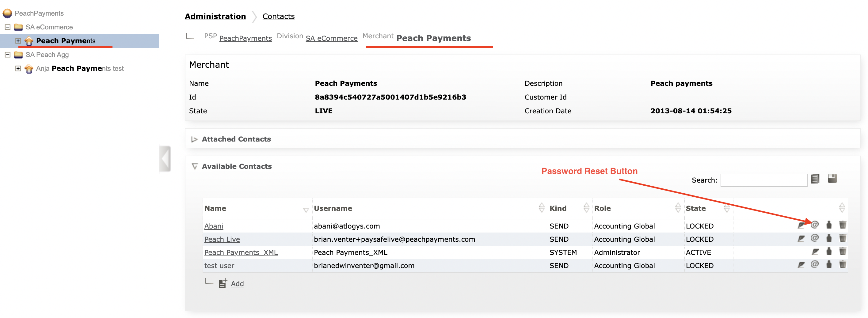Click the SA Peach Agg folder icon

pos(18,55)
